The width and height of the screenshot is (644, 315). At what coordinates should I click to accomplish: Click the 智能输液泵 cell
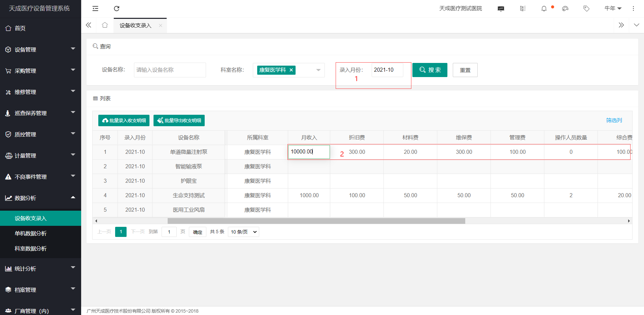(x=189, y=167)
